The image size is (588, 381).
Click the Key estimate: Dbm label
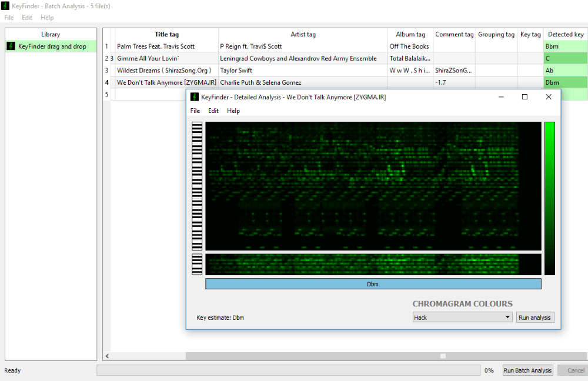click(x=220, y=317)
